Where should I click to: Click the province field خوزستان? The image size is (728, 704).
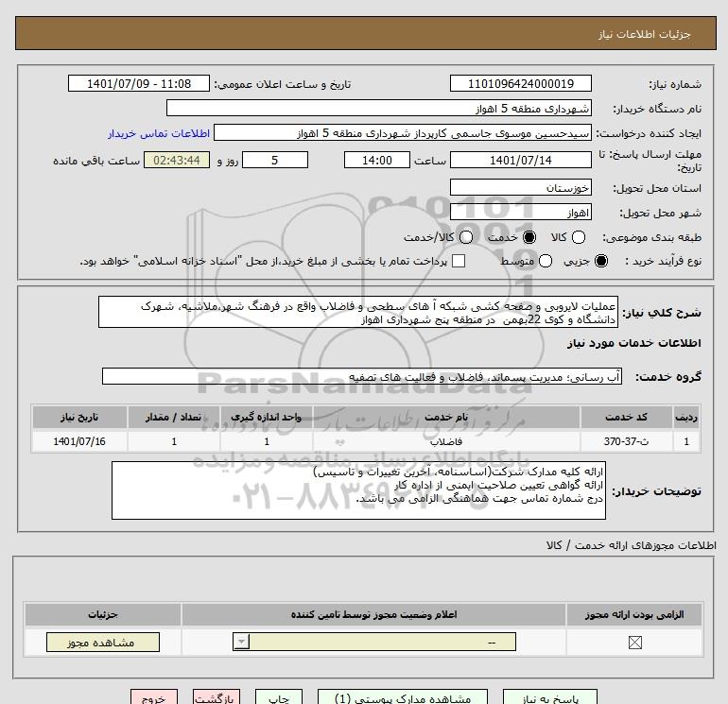point(520,187)
